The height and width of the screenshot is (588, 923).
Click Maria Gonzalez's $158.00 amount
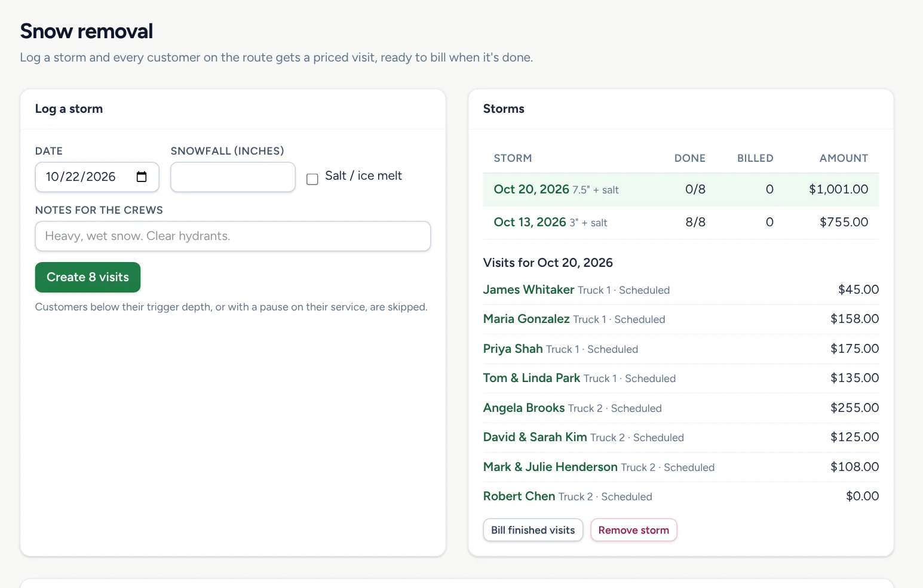(x=855, y=319)
